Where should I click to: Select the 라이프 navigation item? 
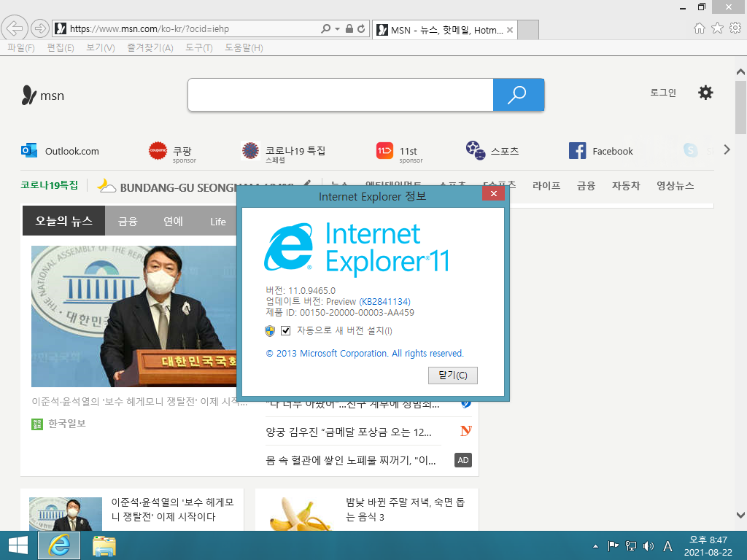[546, 186]
